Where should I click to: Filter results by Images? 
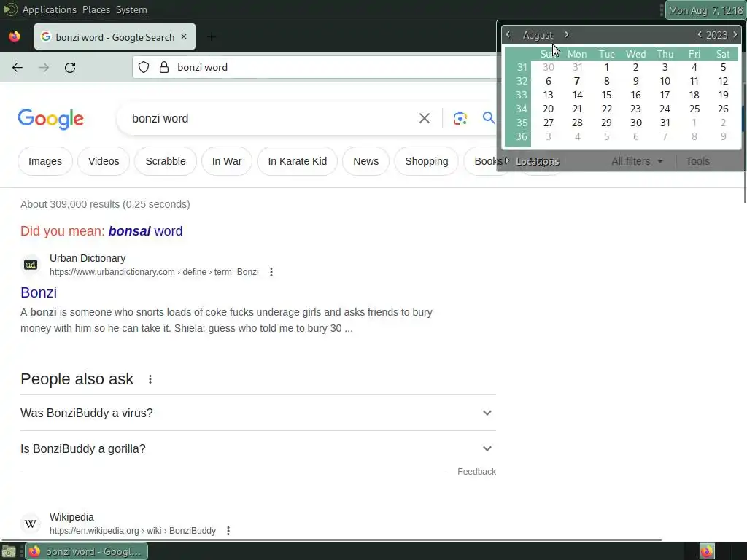45,161
